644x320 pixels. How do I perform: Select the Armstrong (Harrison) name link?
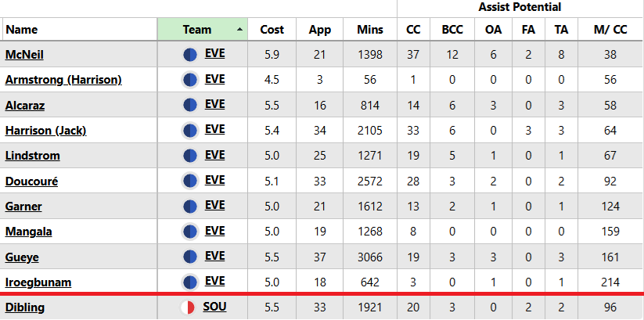[63, 80]
